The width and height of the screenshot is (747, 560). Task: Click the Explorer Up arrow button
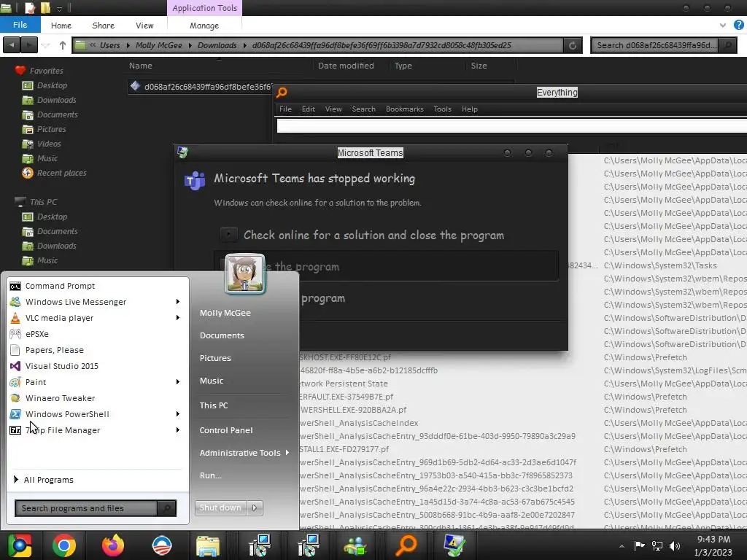coord(63,45)
